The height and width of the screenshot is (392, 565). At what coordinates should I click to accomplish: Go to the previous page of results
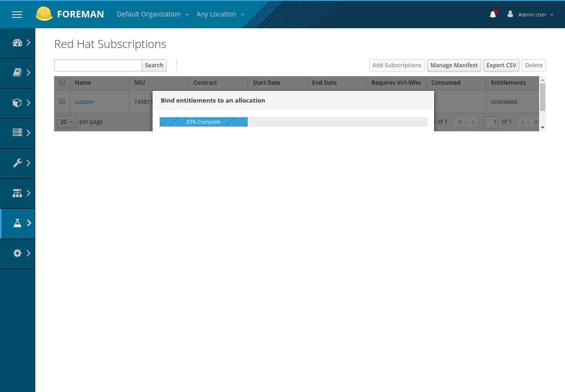pos(473,122)
